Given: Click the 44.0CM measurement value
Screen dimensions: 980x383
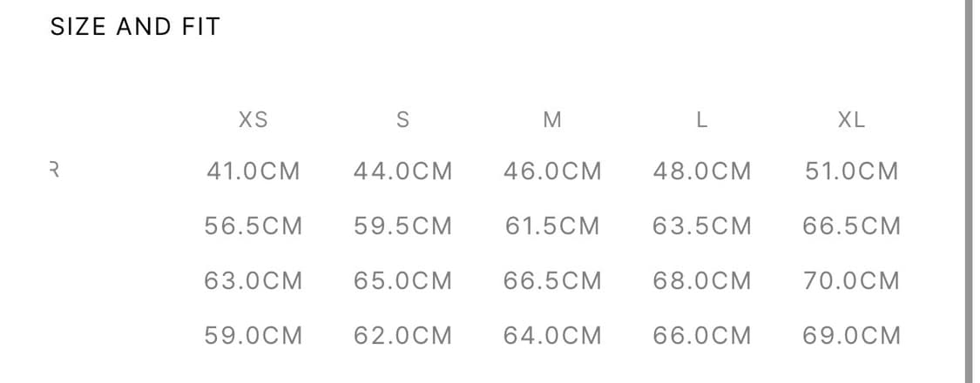Looking at the screenshot, I should point(402,171).
